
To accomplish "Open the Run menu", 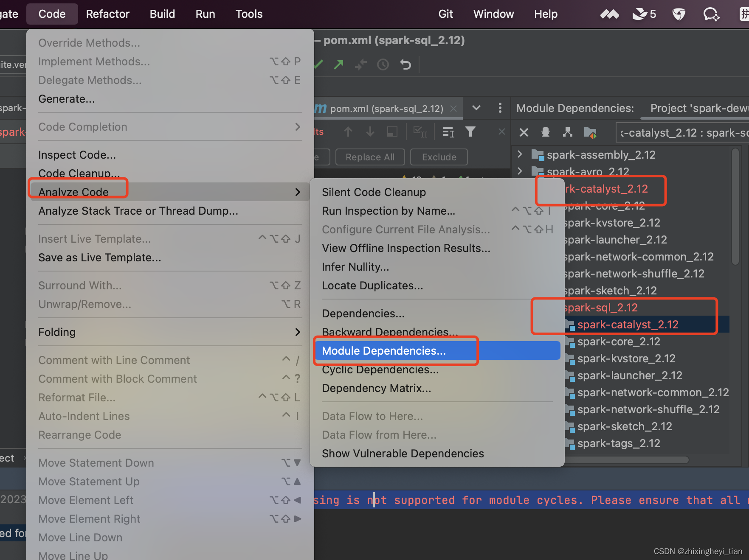I will coord(205,14).
